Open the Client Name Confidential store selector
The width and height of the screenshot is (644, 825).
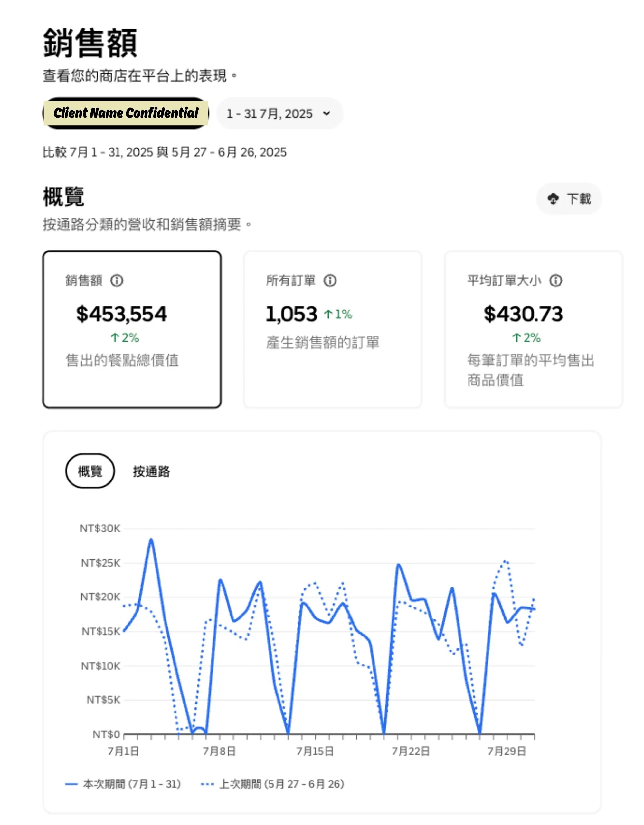click(x=126, y=113)
